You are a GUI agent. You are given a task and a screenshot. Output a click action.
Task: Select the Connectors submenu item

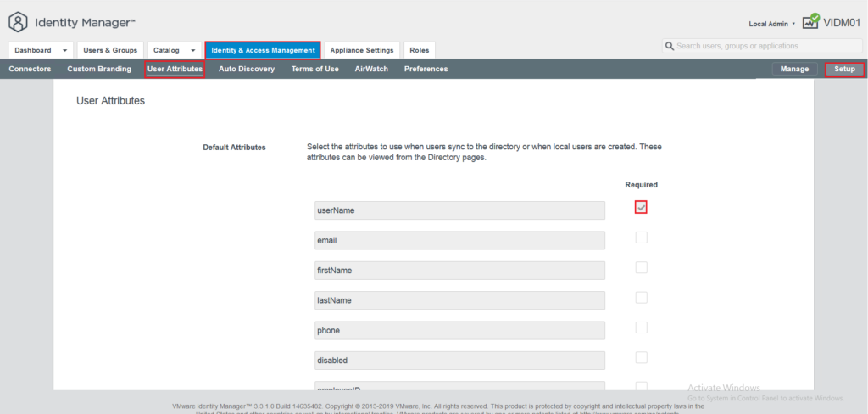tap(30, 70)
